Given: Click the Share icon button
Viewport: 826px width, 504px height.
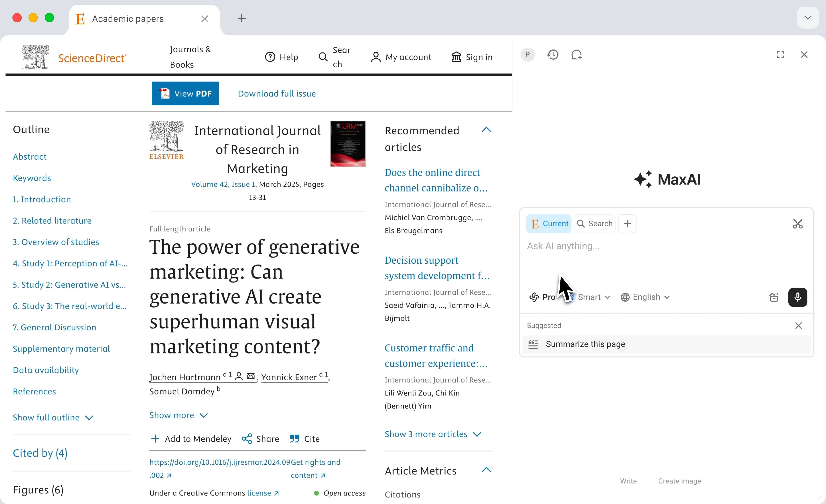Looking at the screenshot, I should (260, 439).
